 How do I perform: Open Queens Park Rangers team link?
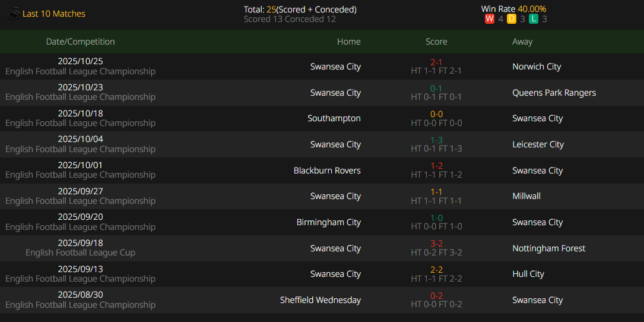(x=554, y=93)
